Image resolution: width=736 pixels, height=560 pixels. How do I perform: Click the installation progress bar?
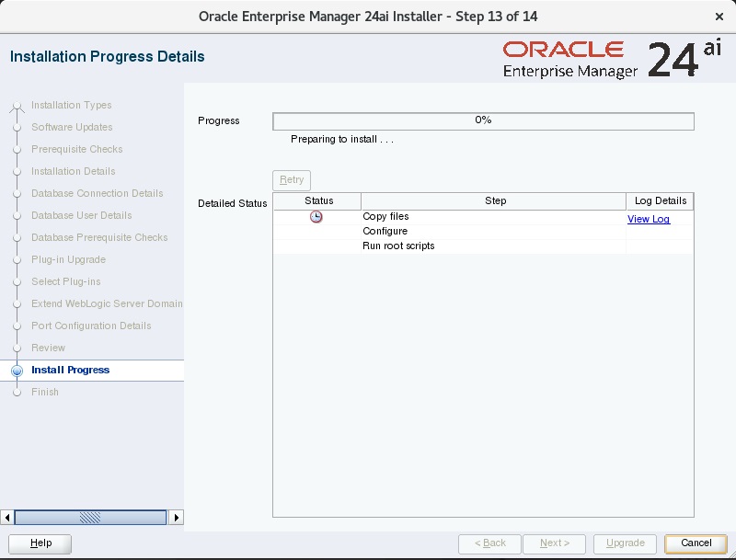pos(483,121)
